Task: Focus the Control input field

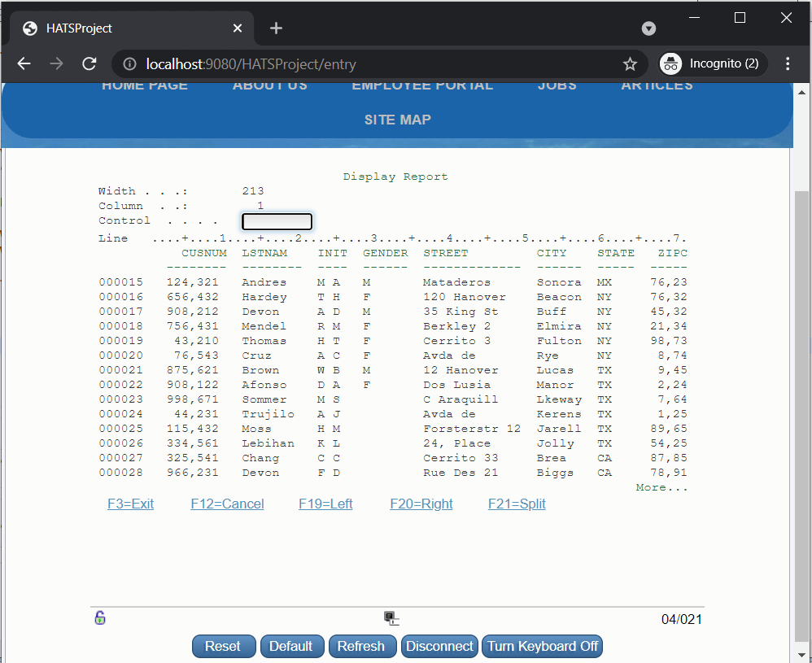Action: pos(277,221)
